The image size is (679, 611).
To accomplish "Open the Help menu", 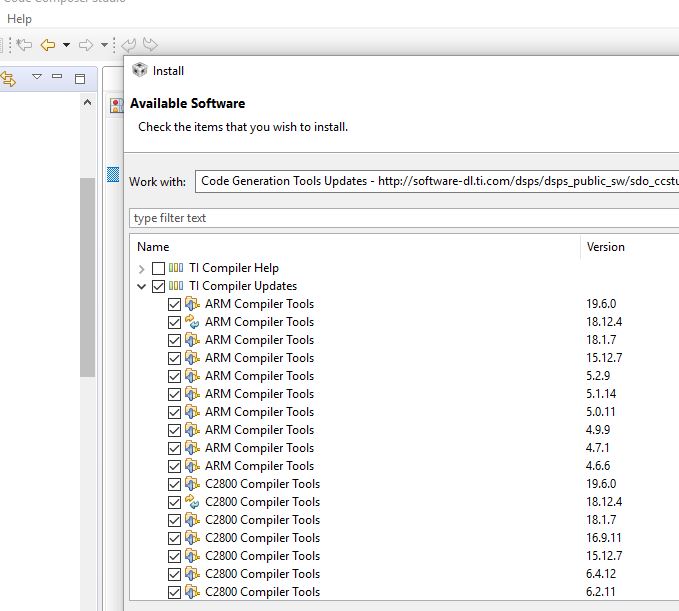I will [19, 19].
